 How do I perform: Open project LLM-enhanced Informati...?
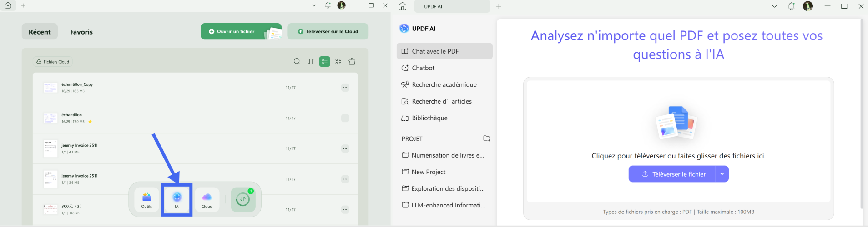444,205
